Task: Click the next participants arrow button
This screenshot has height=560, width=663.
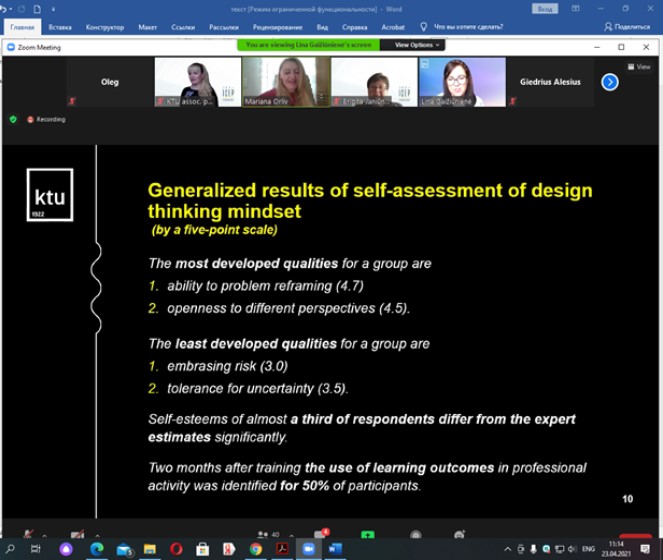Action: click(609, 82)
